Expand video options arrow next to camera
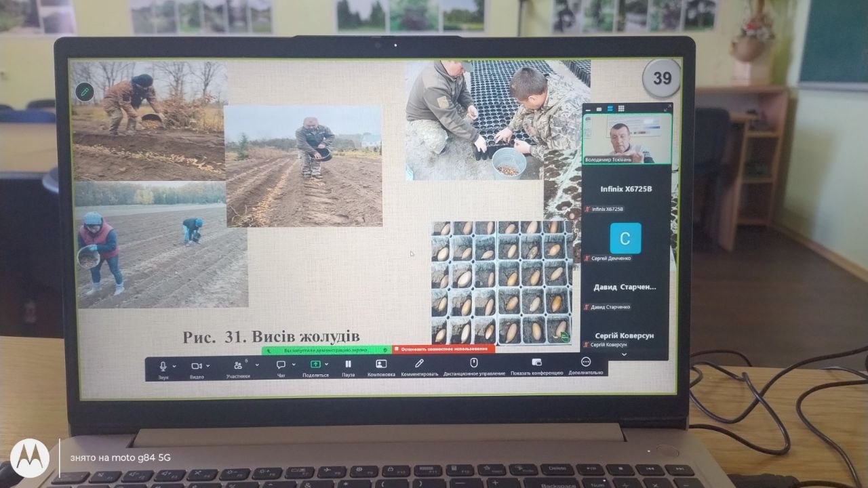 point(208,366)
